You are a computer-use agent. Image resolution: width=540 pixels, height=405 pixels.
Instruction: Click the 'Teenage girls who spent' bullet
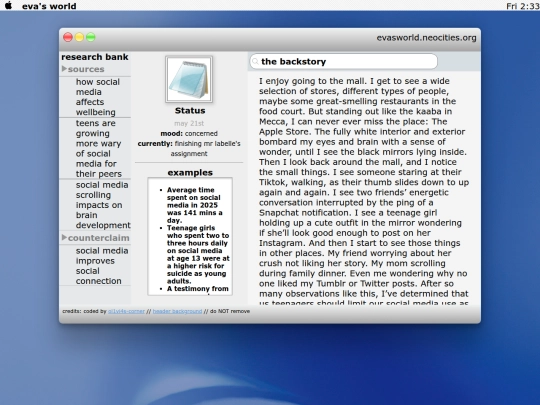tap(198, 254)
